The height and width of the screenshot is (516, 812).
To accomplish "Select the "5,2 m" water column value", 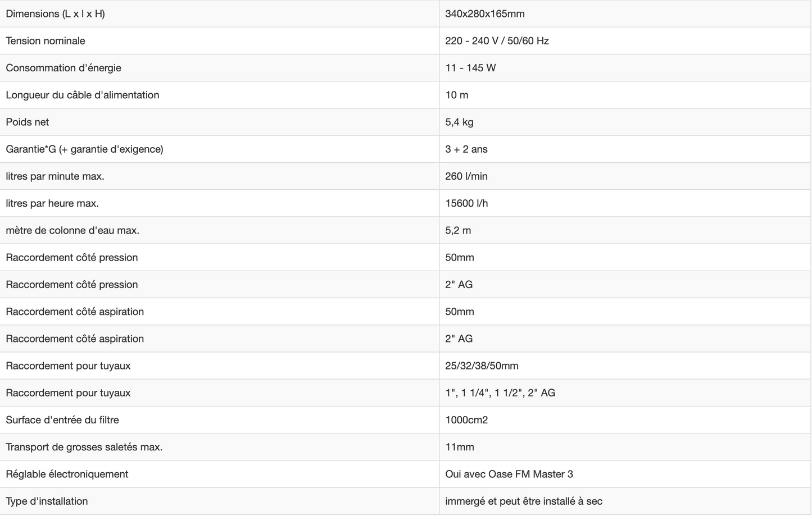I will click(458, 230).
